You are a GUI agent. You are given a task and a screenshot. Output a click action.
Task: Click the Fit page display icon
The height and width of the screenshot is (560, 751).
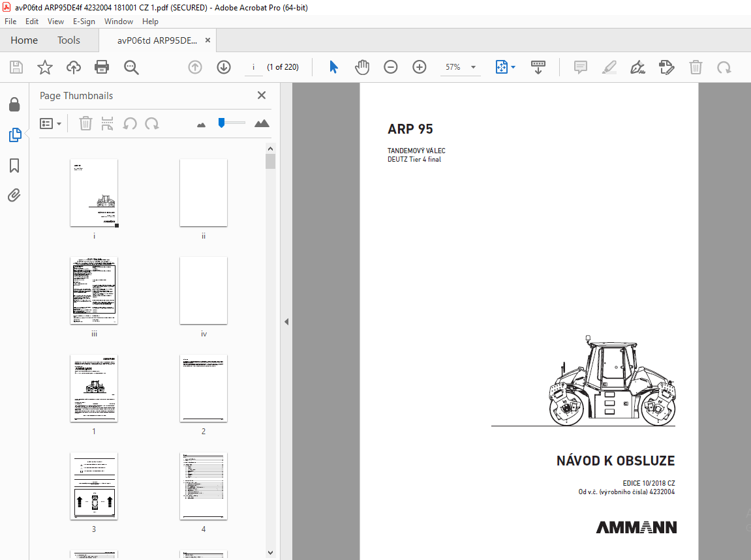click(501, 67)
